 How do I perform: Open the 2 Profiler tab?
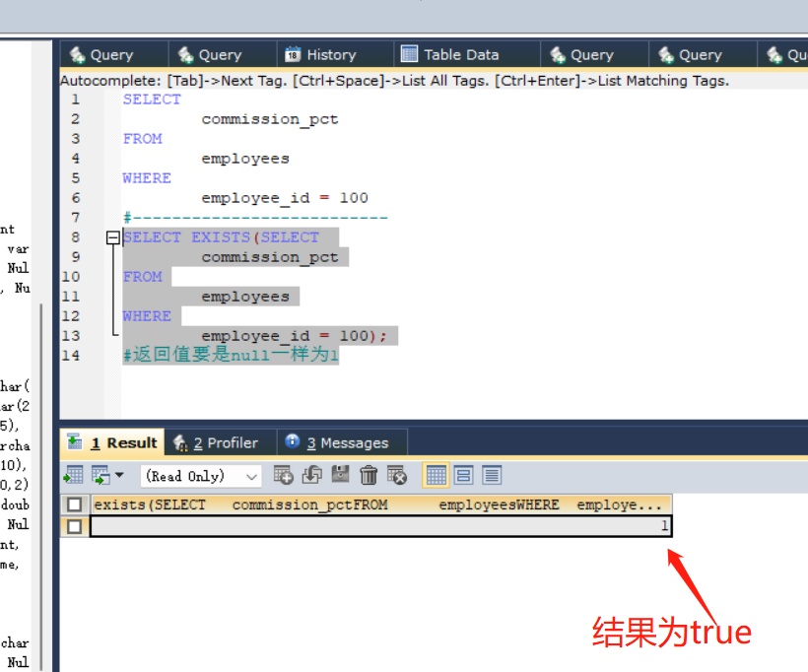(x=221, y=442)
